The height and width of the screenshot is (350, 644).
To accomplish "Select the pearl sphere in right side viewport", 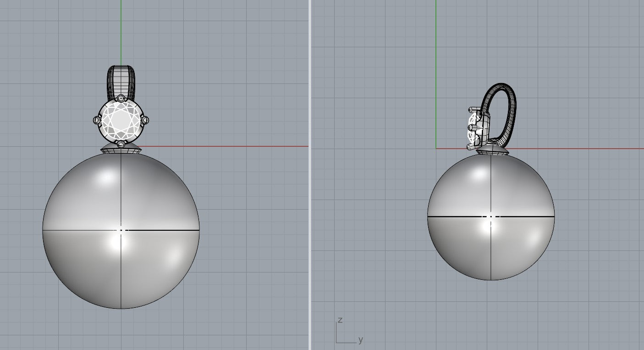I will [x=491, y=217].
